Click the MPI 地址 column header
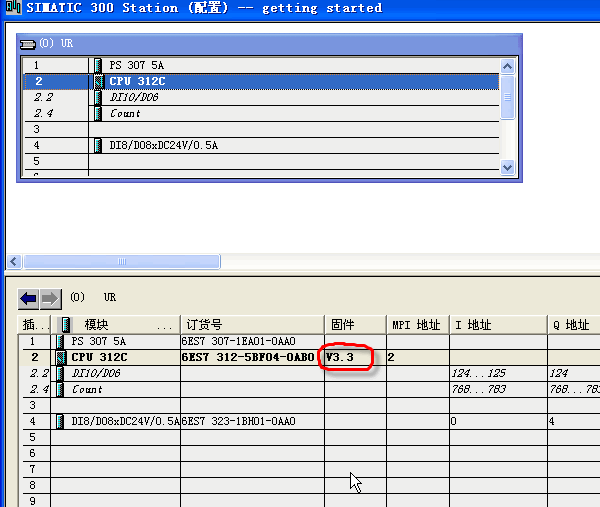 416,325
